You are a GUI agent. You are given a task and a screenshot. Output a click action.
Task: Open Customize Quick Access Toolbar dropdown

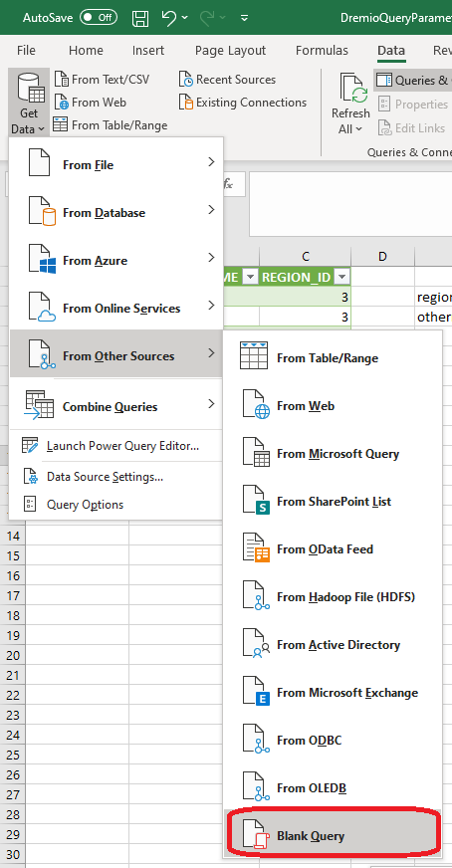point(244,18)
